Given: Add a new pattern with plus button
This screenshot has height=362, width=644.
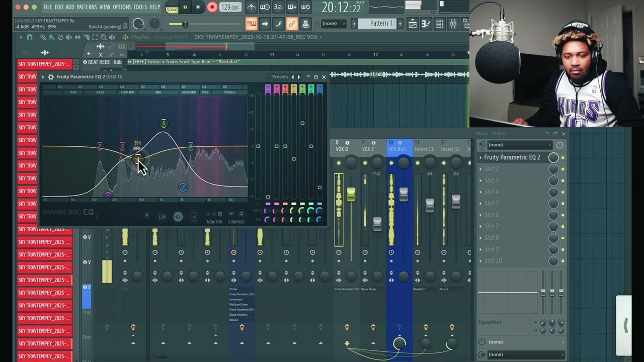Looking at the screenshot, I should 400,24.
